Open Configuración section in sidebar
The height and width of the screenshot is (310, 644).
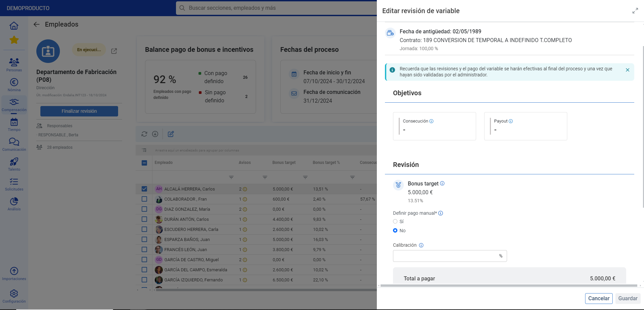click(14, 296)
